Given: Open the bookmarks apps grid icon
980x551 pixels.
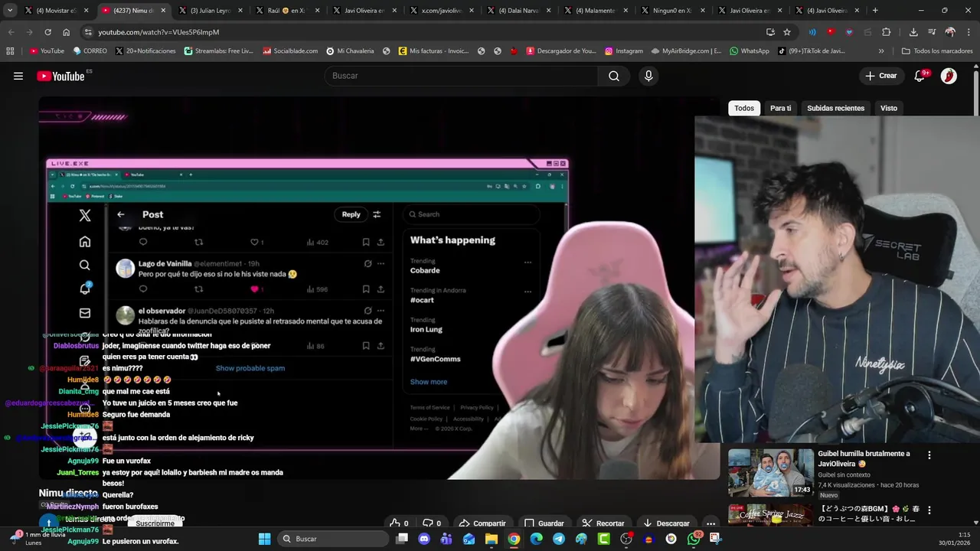Looking at the screenshot, I should tap(10, 51).
